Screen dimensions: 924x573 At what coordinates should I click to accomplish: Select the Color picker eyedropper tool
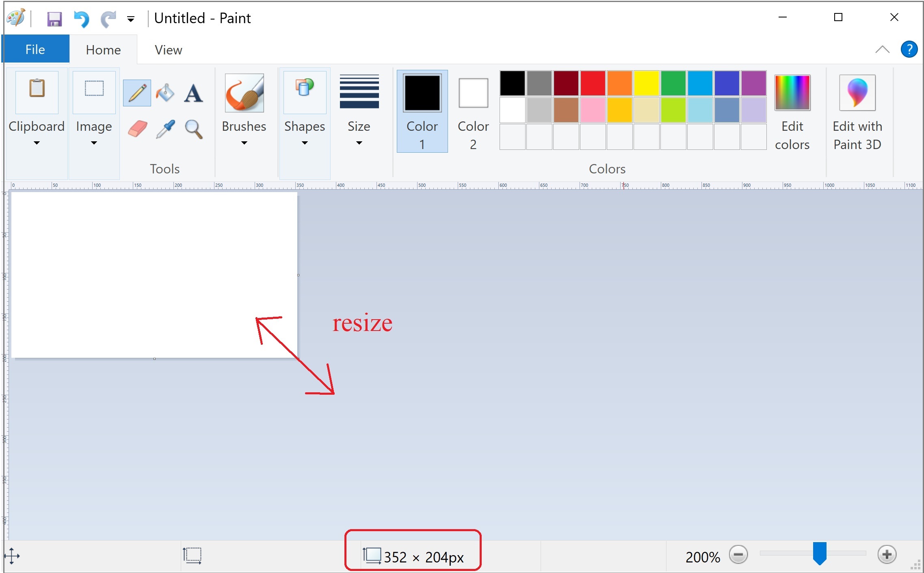pos(165,129)
